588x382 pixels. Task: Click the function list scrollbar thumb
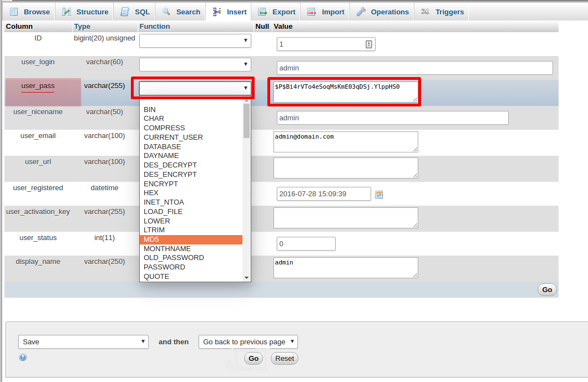pos(246,121)
